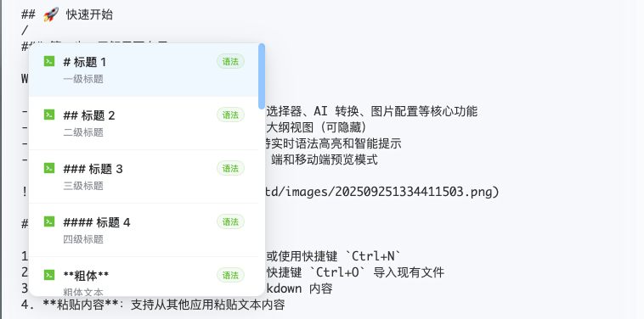
Task: Click the 一级标题 description text
Action: pos(83,79)
